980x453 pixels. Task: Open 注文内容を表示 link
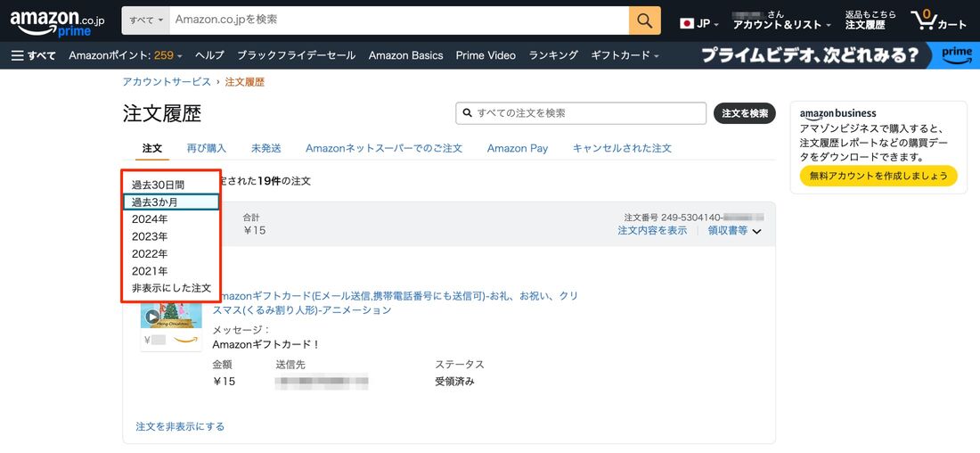click(x=652, y=231)
